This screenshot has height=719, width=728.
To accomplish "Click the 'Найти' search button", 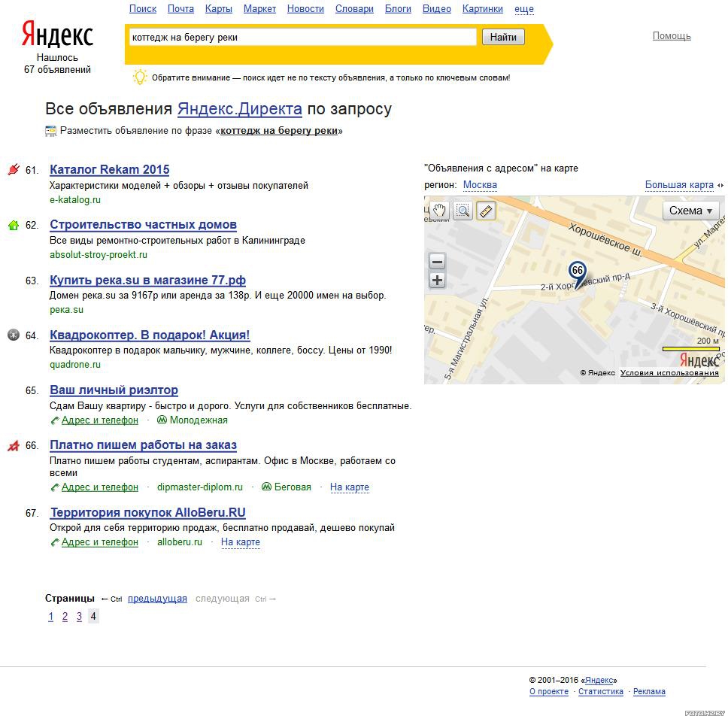I will [503, 37].
